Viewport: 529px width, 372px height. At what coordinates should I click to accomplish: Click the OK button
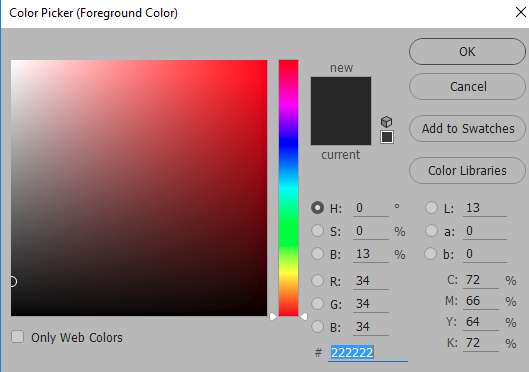[467, 52]
